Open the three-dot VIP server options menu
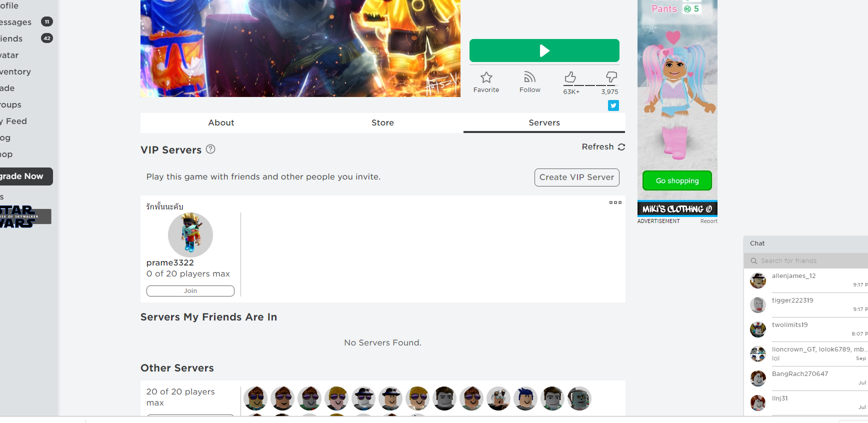Screen dimensions: 868x423 pos(615,202)
